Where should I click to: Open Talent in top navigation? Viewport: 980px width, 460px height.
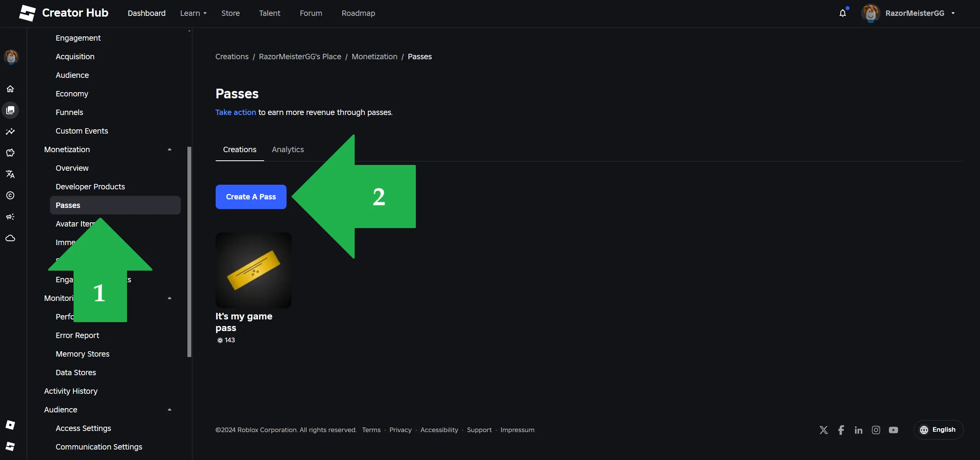click(x=269, y=13)
